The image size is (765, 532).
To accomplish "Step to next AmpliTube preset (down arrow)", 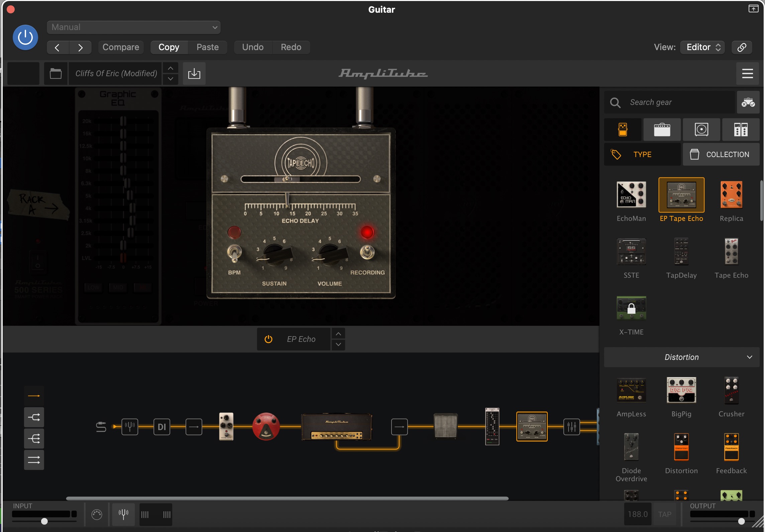I will pos(171,79).
